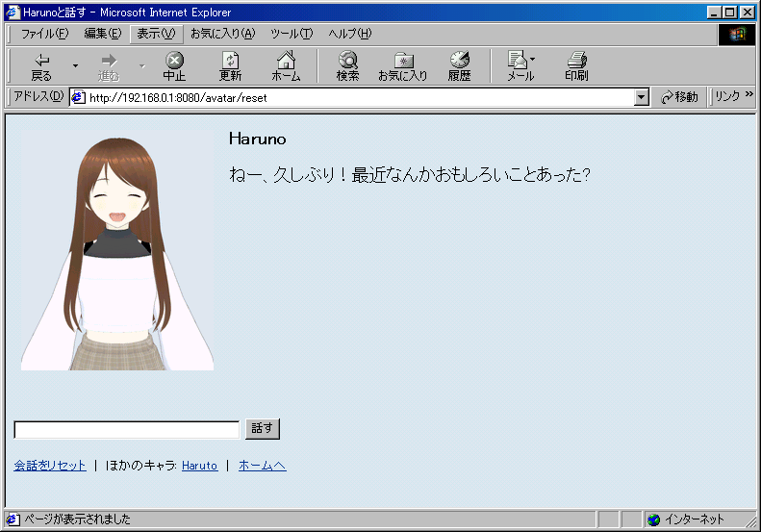The width and height of the screenshot is (761, 532).
Task: Minimize the Internet Explorer window
Action: [714, 13]
